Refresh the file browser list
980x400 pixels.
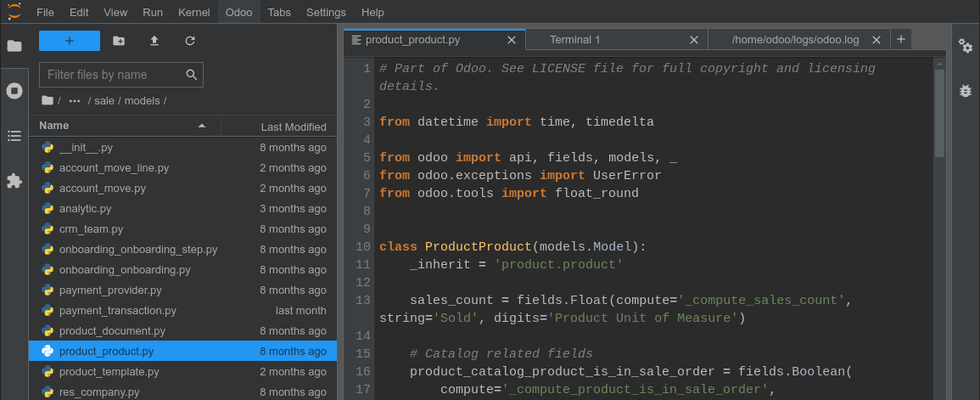[x=190, y=41]
